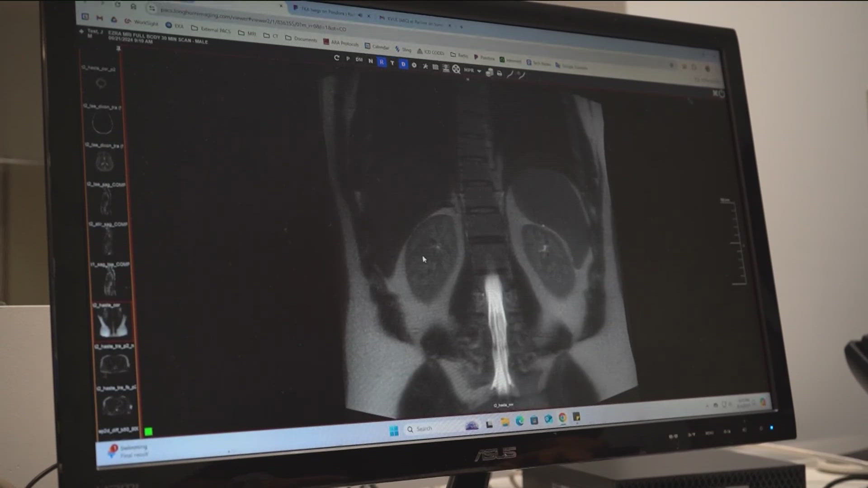This screenshot has height=488, width=868.
Task: Click the green square indicator below thumbnails
Action: 148,432
